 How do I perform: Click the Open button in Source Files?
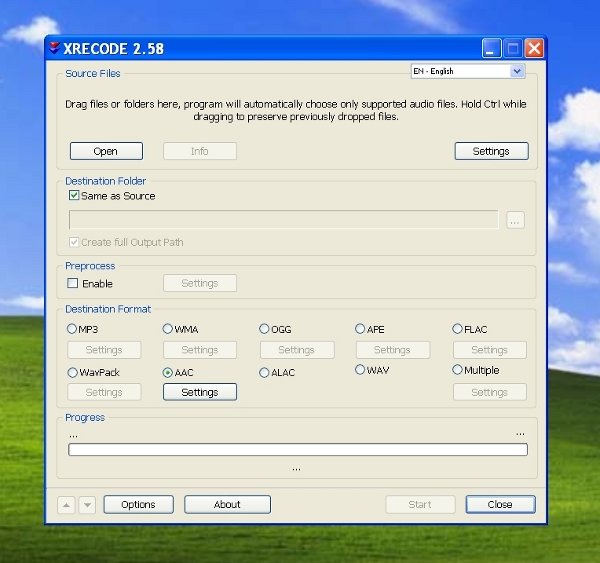(106, 151)
